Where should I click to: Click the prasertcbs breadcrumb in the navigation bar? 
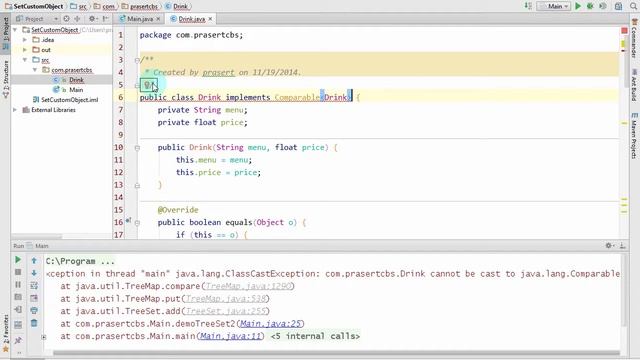(x=140, y=6)
